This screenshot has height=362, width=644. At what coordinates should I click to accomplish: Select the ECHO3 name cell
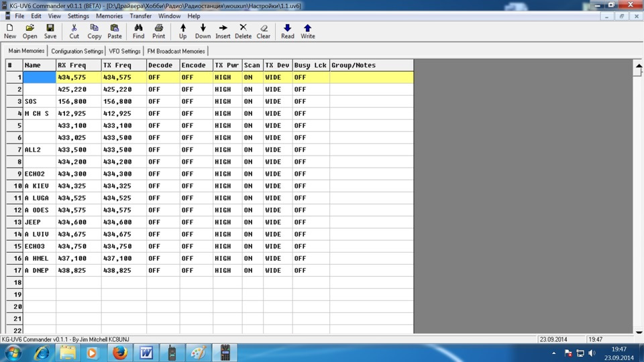tap(40, 246)
